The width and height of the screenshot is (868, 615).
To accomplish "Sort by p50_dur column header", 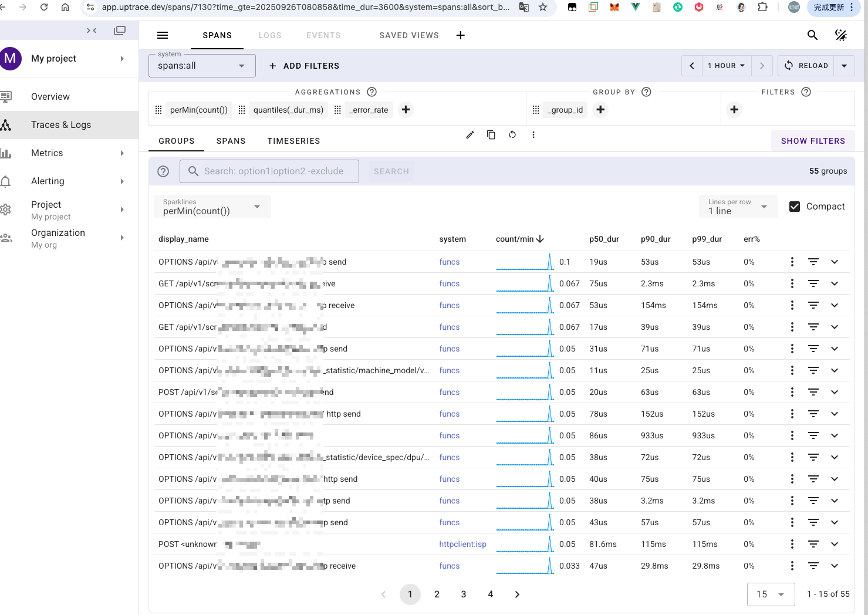I will tap(604, 239).
